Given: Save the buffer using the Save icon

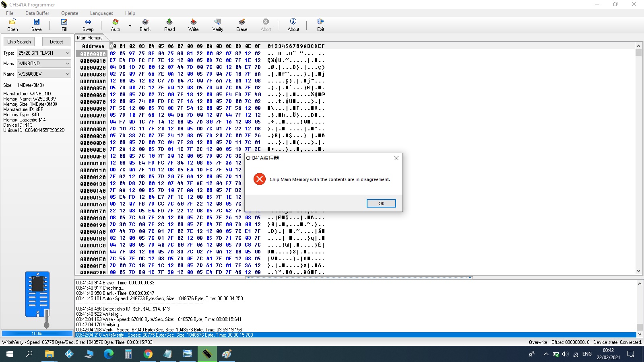Looking at the screenshot, I should click(x=37, y=25).
